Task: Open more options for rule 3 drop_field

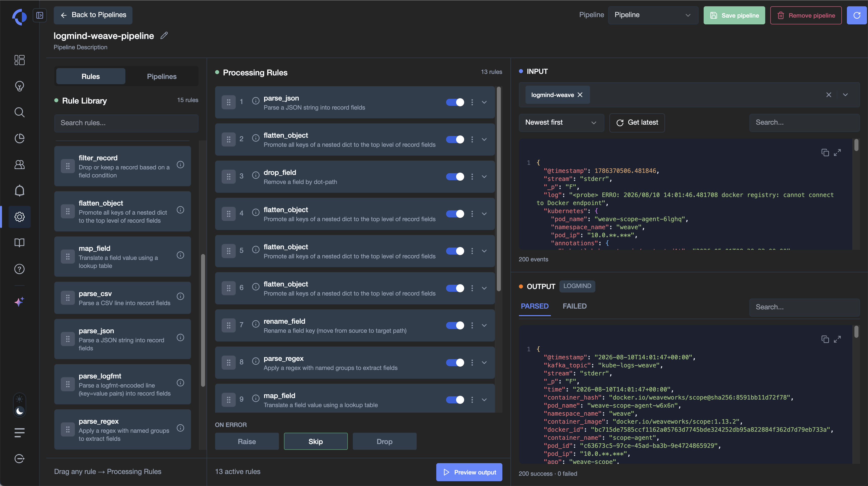Action: 472,177
